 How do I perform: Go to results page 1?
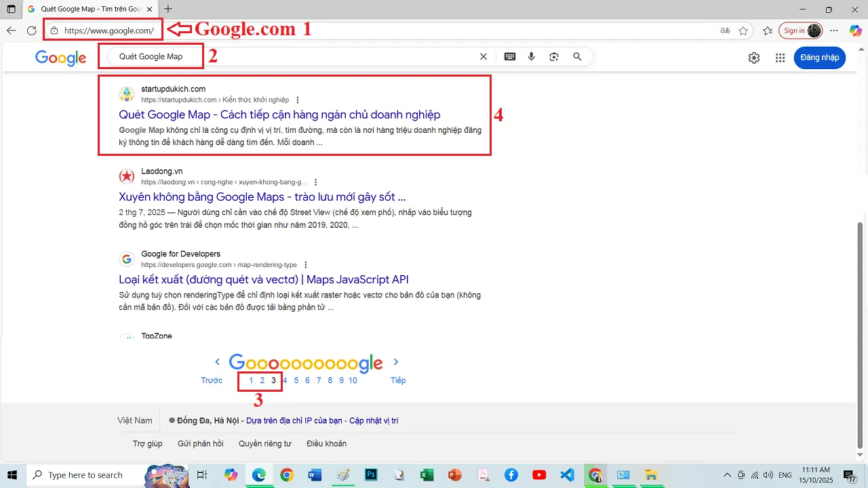point(251,380)
